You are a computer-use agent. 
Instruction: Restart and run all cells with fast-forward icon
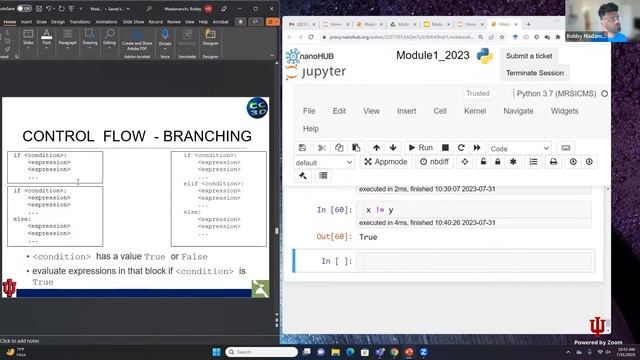coord(477,148)
